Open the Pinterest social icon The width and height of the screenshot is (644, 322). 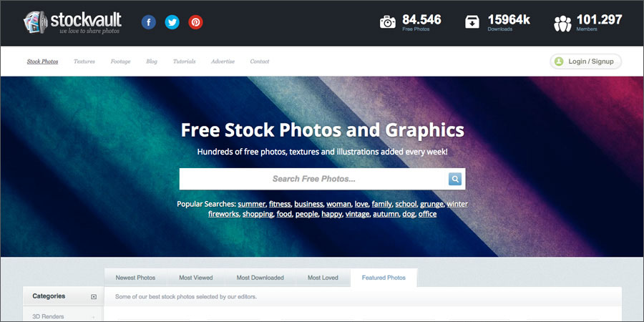coord(195,21)
